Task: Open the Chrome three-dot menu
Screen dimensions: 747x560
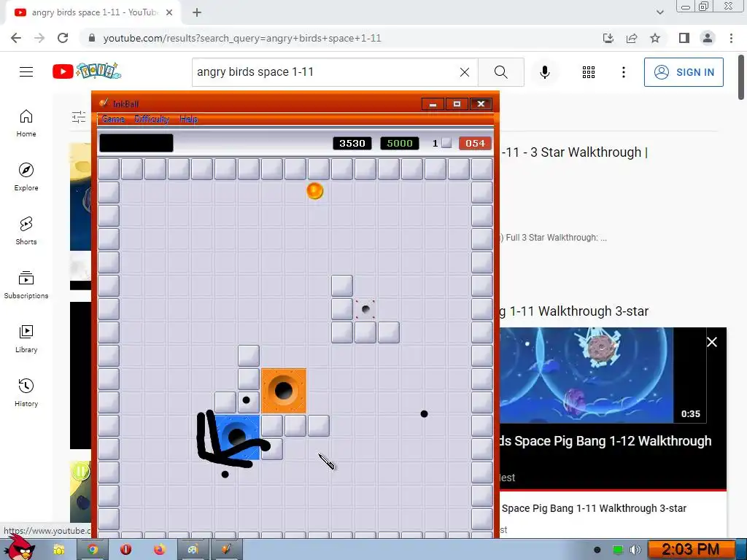Action: coord(731,38)
